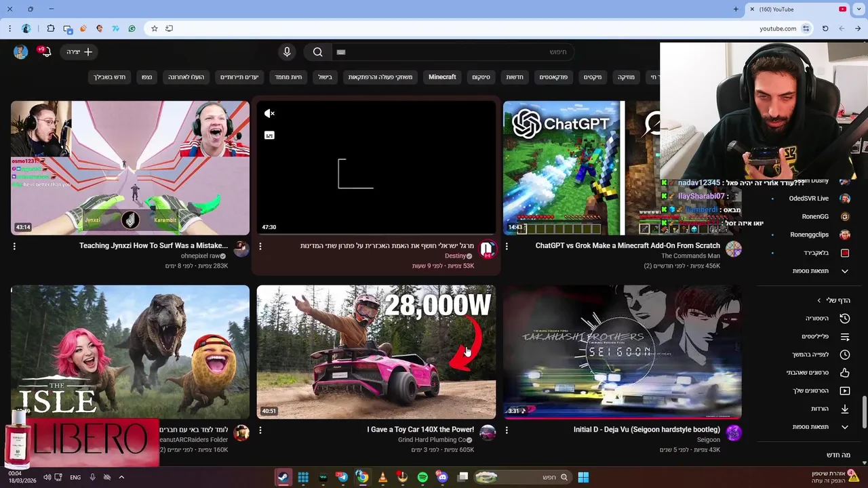Start voice search with the microphone icon
The width and height of the screenshot is (868, 488).
287,52
